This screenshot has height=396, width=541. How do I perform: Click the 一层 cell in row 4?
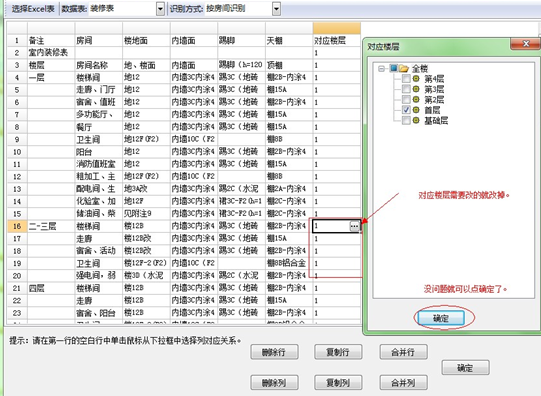(x=51, y=78)
